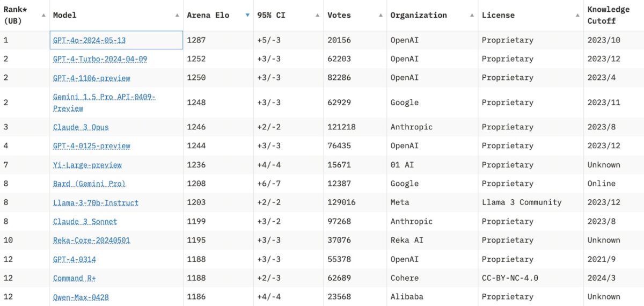Click the sort arrow in Rank column header

point(43,15)
